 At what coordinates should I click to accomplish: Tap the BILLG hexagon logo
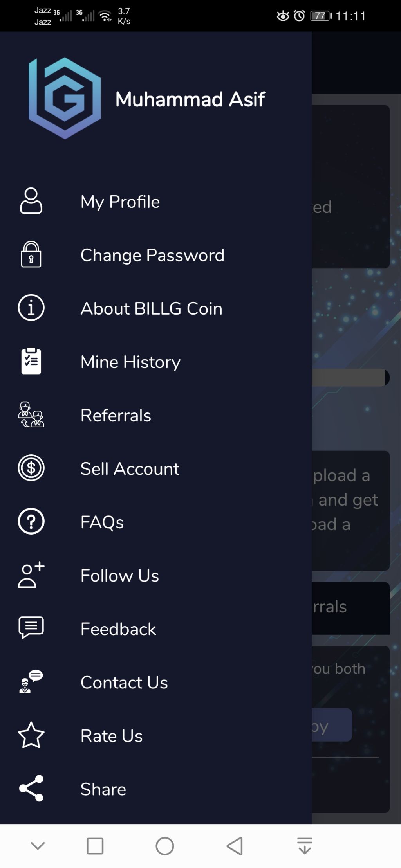tap(65, 98)
